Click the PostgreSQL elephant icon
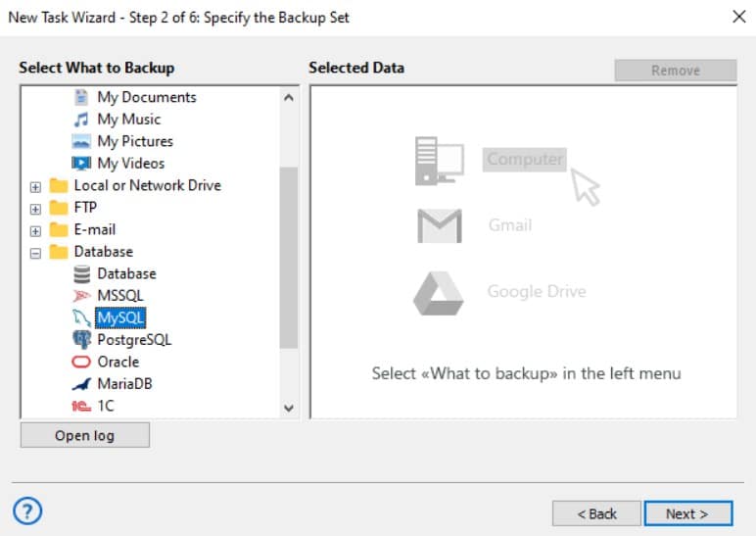 [81, 340]
